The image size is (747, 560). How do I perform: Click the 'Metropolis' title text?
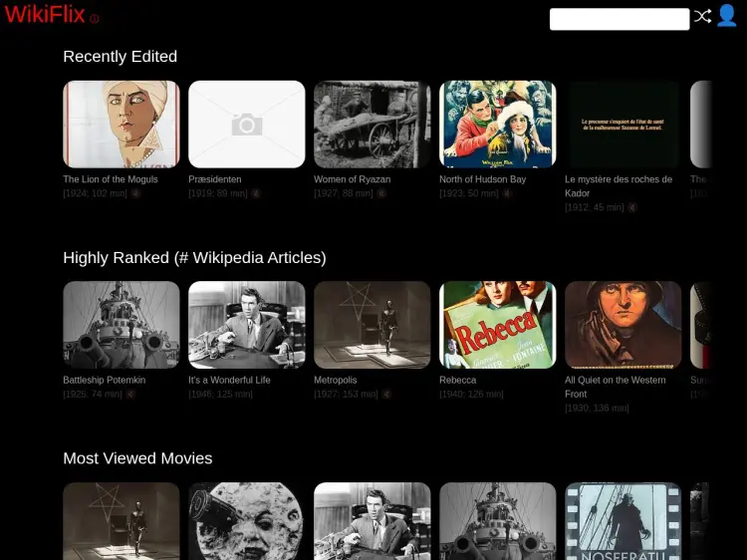(x=336, y=381)
